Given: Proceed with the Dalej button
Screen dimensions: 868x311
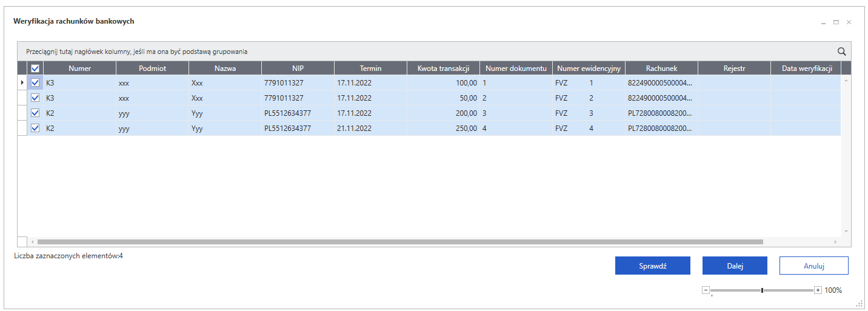Looking at the screenshot, I should click(x=735, y=266).
